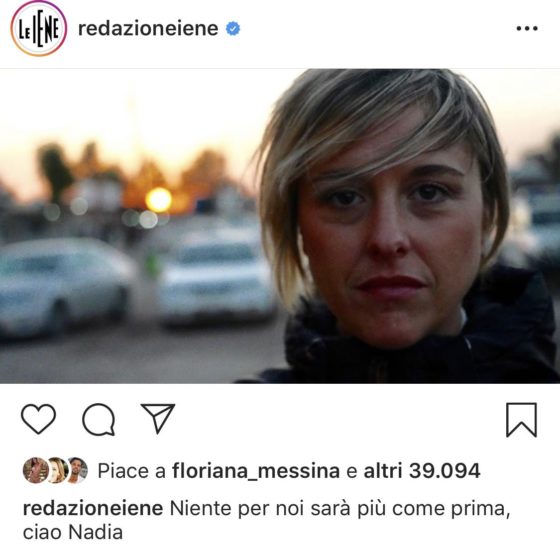Viewport: 560px width, 553px height.
Task: Like the post with the heart icon
Action: tap(39, 419)
